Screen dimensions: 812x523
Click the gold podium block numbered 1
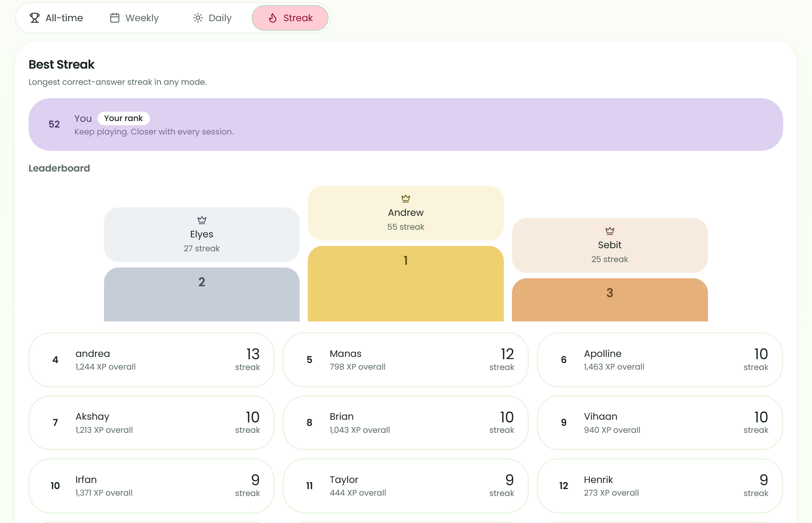[x=406, y=283]
